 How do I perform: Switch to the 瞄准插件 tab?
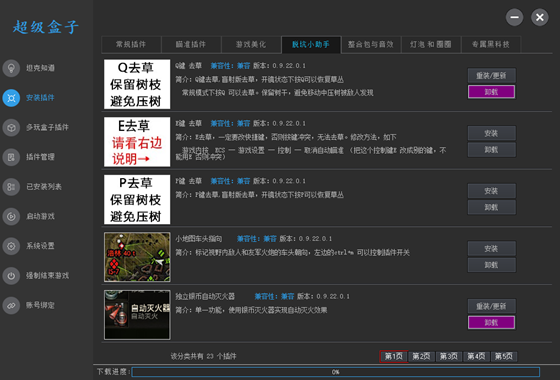pyautogui.click(x=191, y=45)
